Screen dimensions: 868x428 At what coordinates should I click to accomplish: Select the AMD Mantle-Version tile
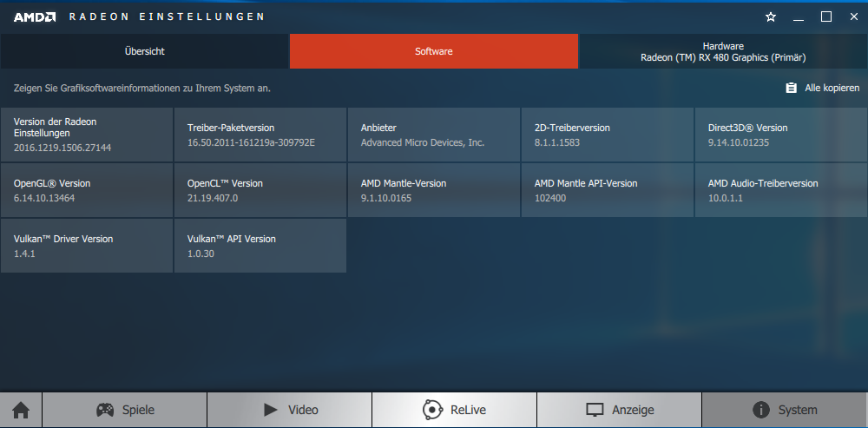tap(434, 190)
